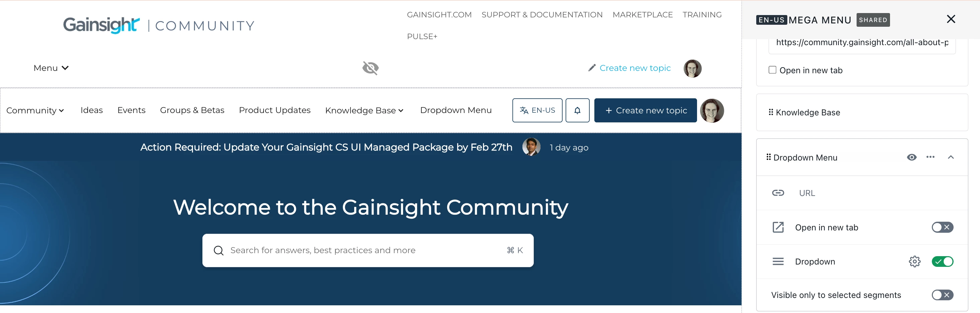The height and width of the screenshot is (313, 980).
Task: Open the PULSE+ link
Action: point(422,36)
